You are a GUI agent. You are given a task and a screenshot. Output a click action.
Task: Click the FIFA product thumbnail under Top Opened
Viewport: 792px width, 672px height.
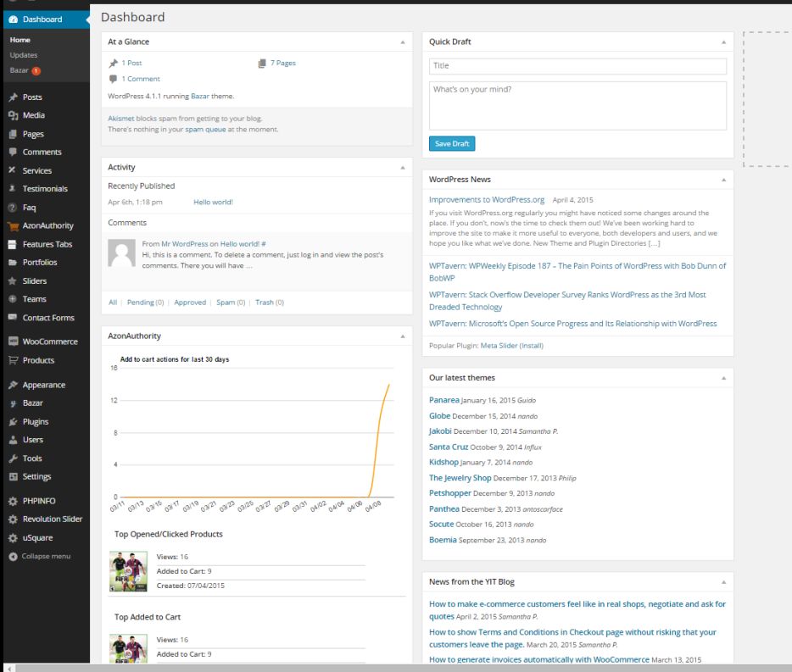(x=129, y=570)
